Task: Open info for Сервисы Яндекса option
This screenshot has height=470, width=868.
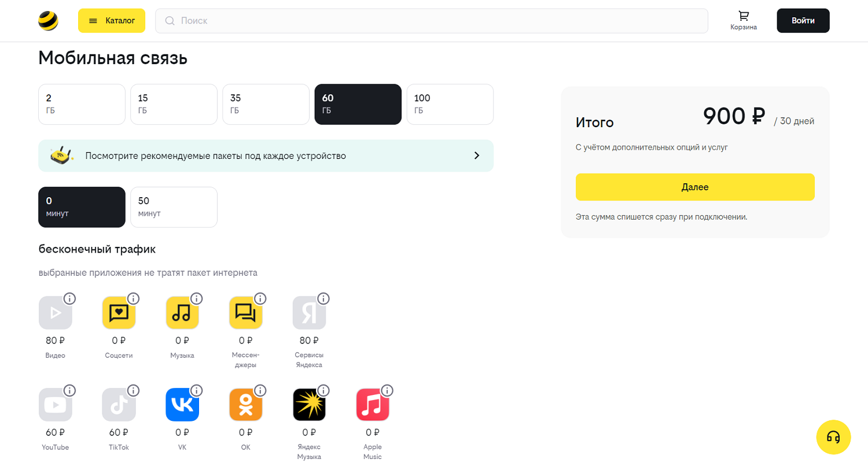Action: click(323, 298)
